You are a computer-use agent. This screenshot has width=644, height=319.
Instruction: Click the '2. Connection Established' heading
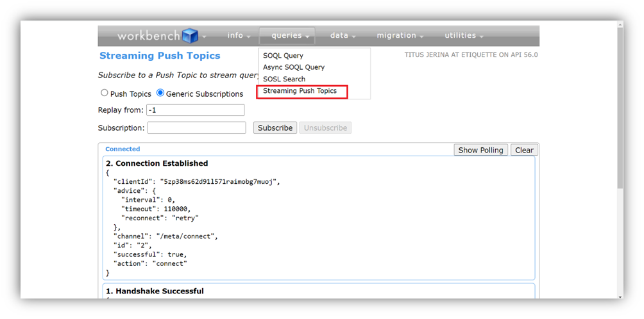pos(157,163)
